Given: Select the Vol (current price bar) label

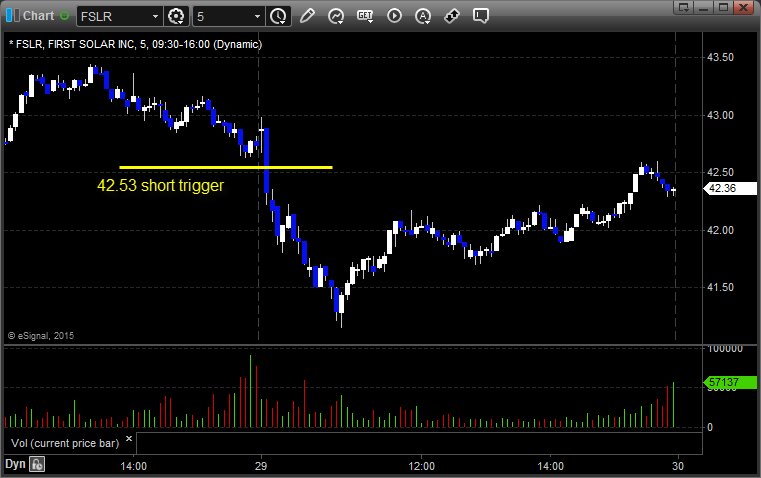Looking at the screenshot, I should click(65, 443).
